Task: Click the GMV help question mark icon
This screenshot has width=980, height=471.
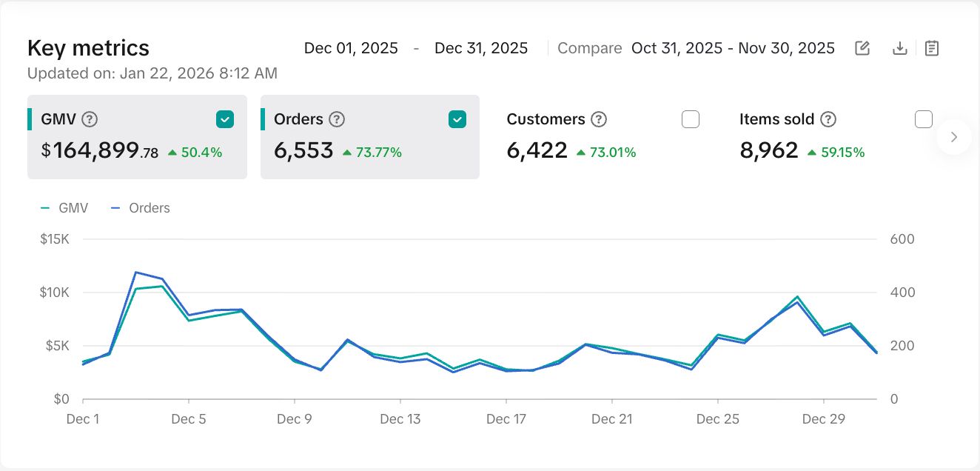Action: (90, 119)
